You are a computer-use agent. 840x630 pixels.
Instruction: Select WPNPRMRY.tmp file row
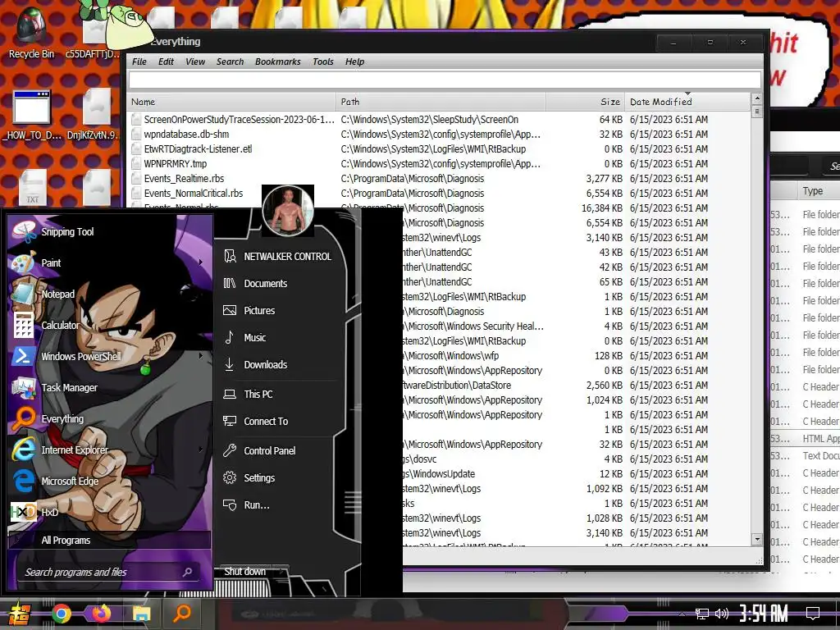(440, 163)
